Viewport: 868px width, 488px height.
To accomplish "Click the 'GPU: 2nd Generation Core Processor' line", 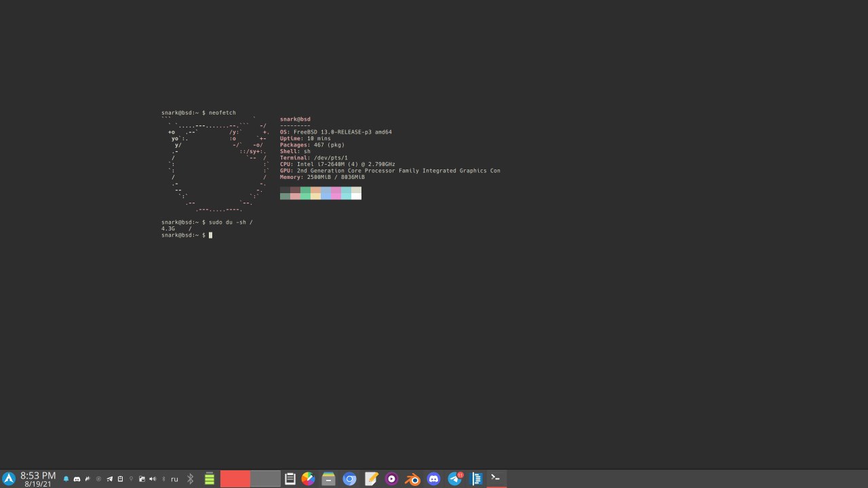I will coord(390,171).
